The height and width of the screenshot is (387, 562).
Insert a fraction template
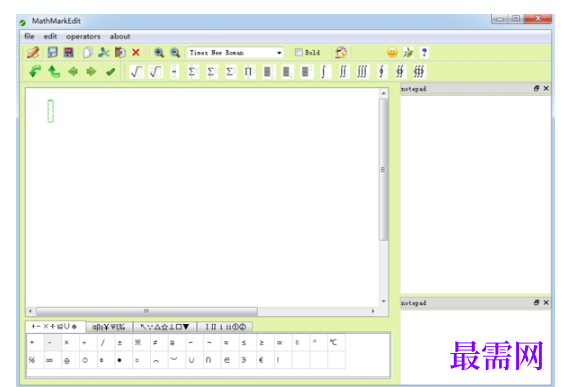(x=174, y=72)
